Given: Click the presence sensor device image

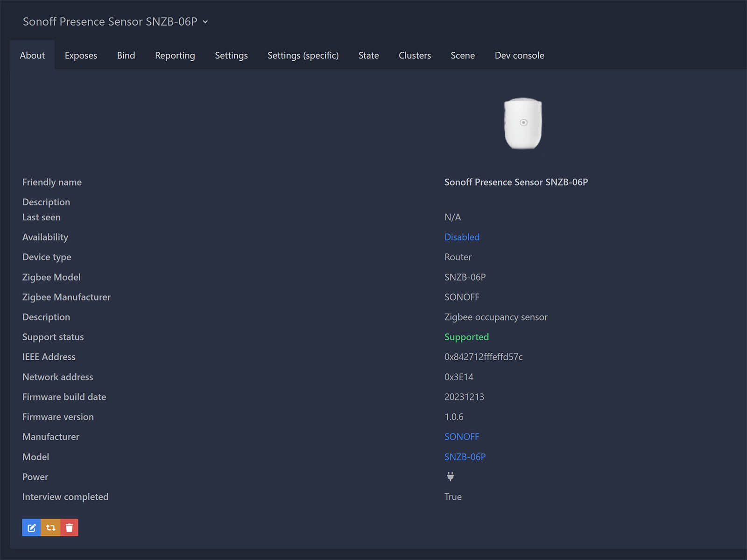Looking at the screenshot, I should (x=523, y=124).
